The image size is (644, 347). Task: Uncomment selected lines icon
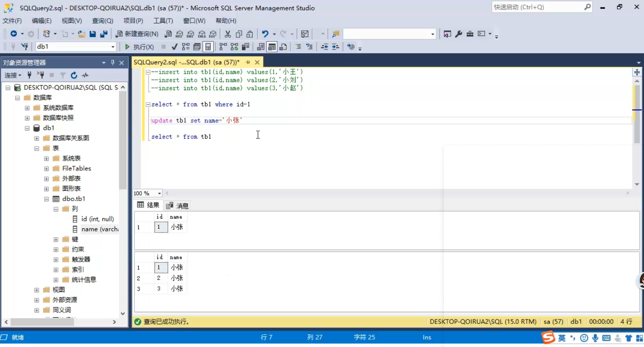click(309, 47)
